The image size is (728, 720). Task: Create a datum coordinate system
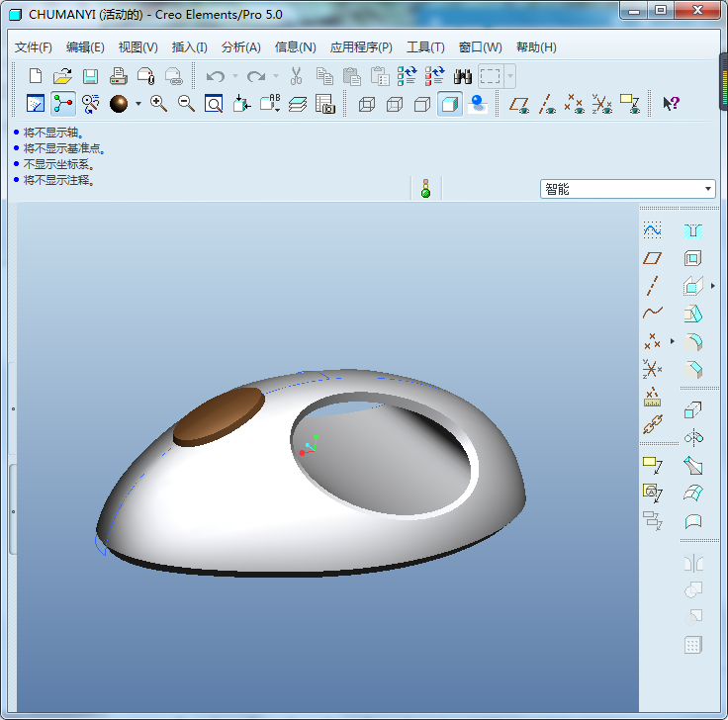point(652,369)
